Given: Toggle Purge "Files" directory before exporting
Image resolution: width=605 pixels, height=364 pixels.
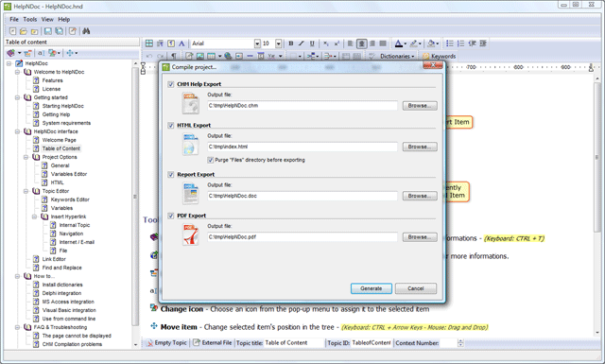Looking at the screenshot, I should pos(211,160).
